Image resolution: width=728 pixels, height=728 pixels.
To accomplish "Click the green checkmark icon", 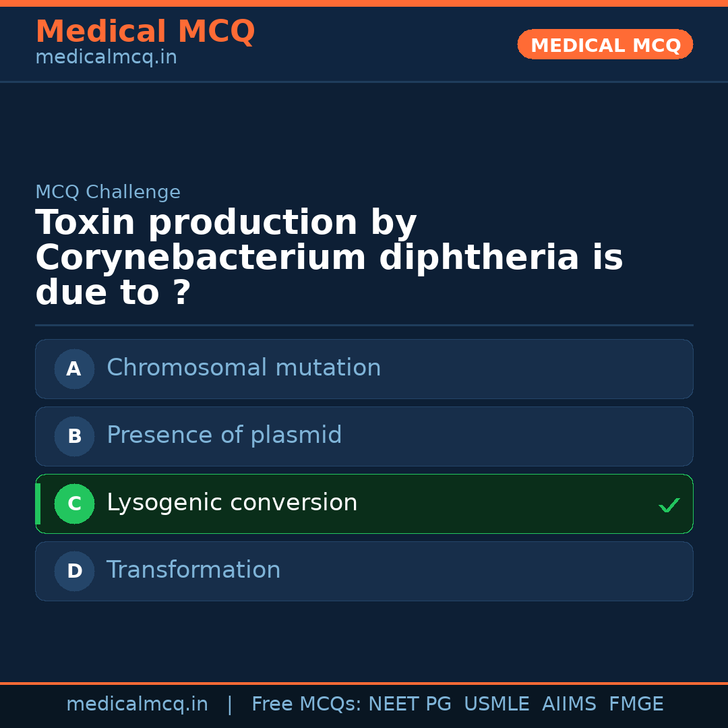I will click(669, 505).
